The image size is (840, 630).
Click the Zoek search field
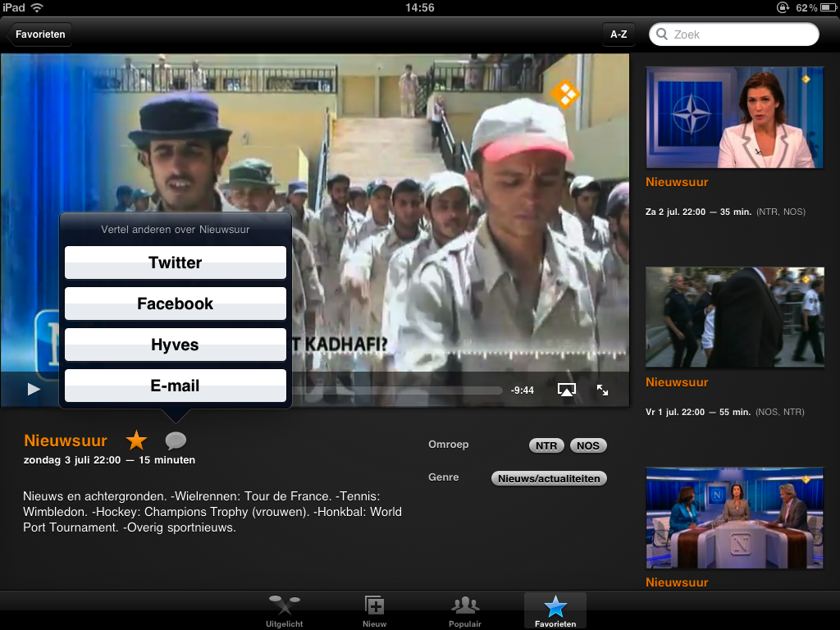(x=734, y=34)
